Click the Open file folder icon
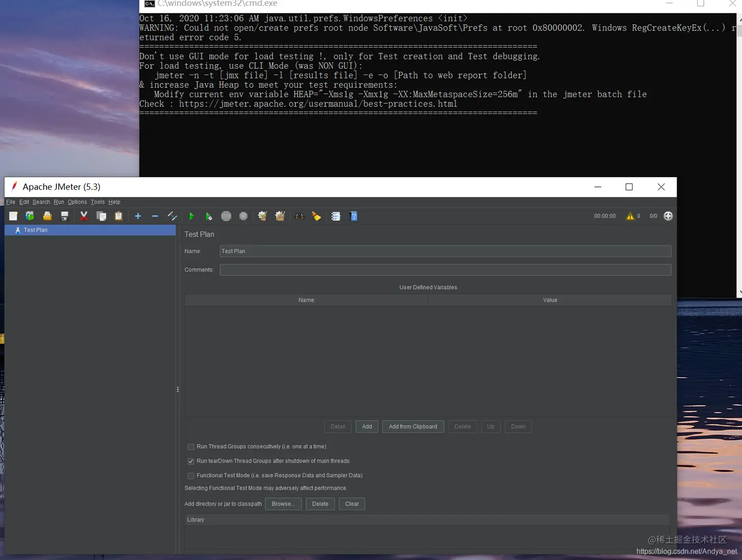 [47, 216]
